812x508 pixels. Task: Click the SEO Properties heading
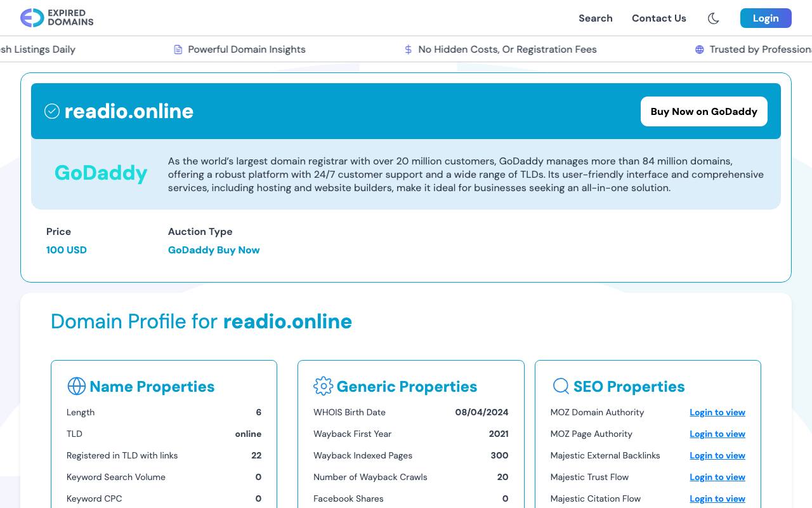tap(629, 386)
